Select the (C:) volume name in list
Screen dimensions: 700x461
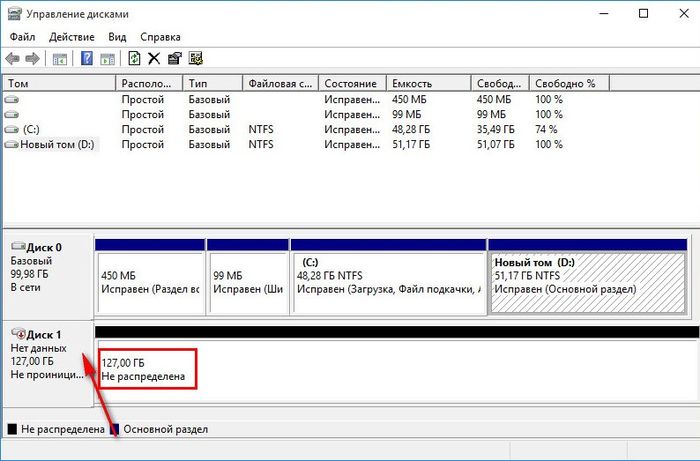point(31,129)
